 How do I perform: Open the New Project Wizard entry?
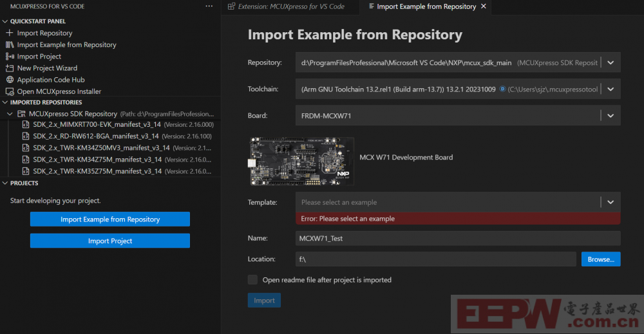coord(47,68)
